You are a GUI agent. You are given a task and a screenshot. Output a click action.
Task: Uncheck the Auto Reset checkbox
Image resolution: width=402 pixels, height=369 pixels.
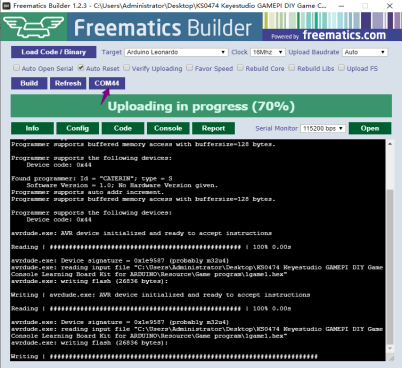coord(81,68)
